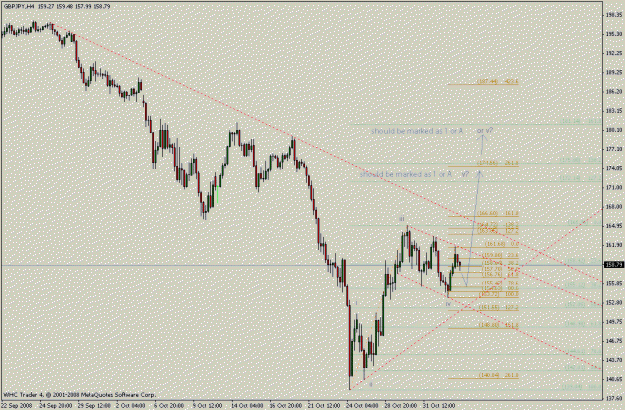Click the 183.15 price scale label
Image resolution: width=625 pixels, height=410 pixels.
click(x=614, y=110)
